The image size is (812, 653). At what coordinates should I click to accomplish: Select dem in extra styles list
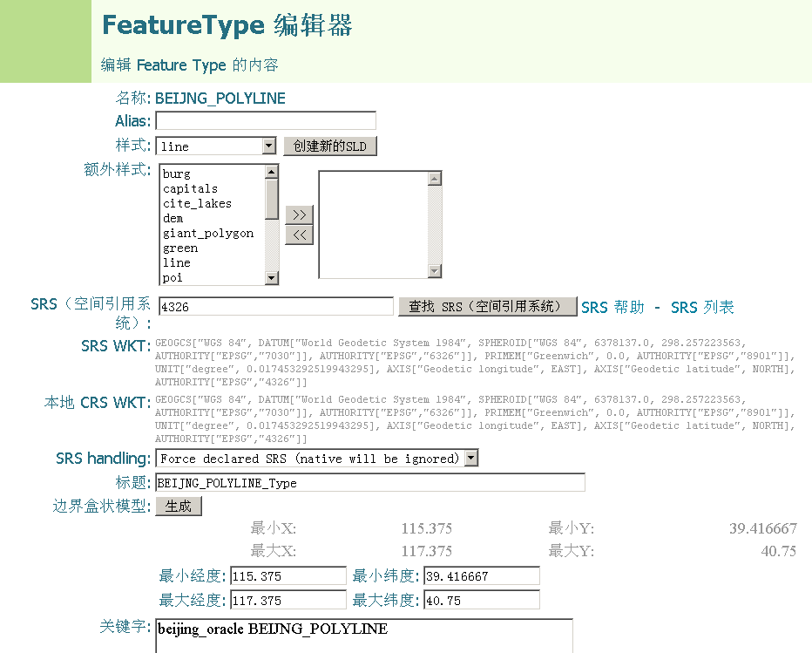[173, 218]
